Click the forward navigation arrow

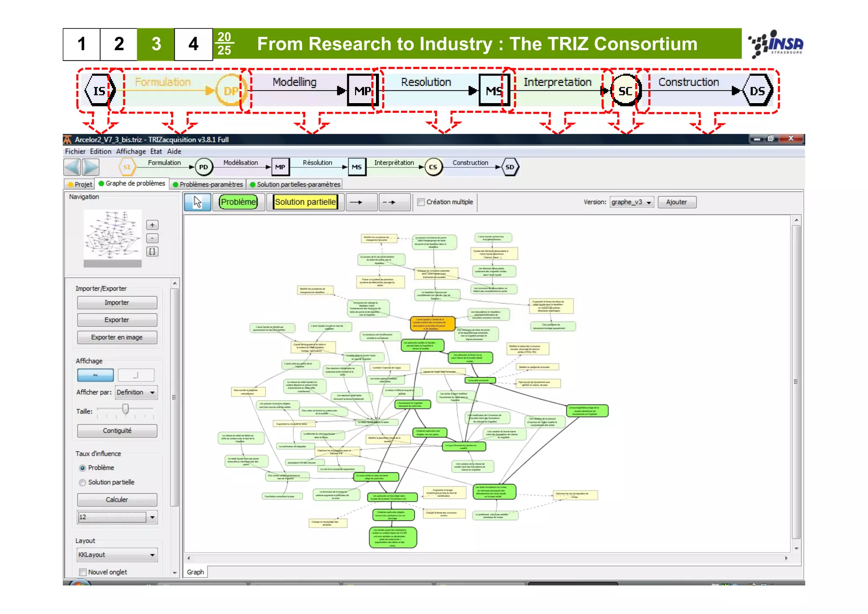point(90,167)
